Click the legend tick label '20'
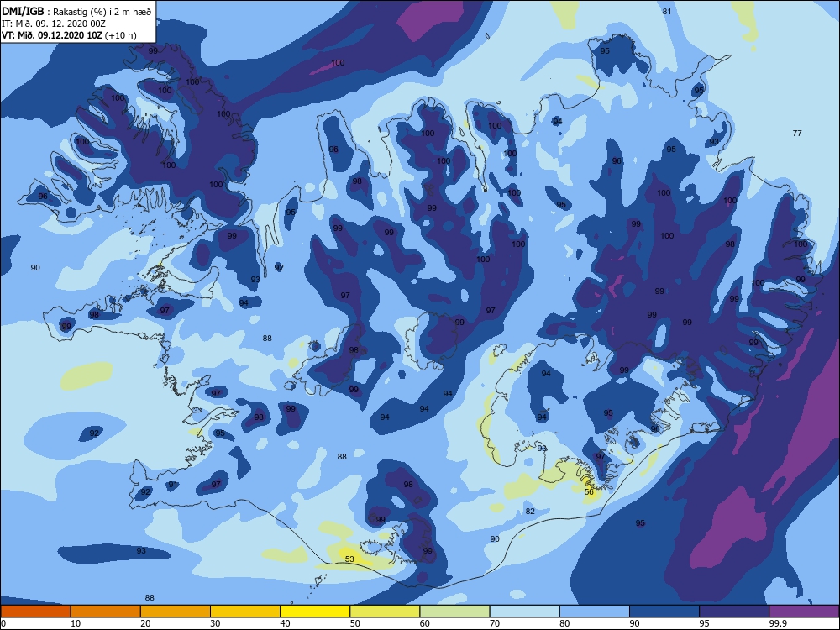The image size is (840, 630). (x=145, y=623)
